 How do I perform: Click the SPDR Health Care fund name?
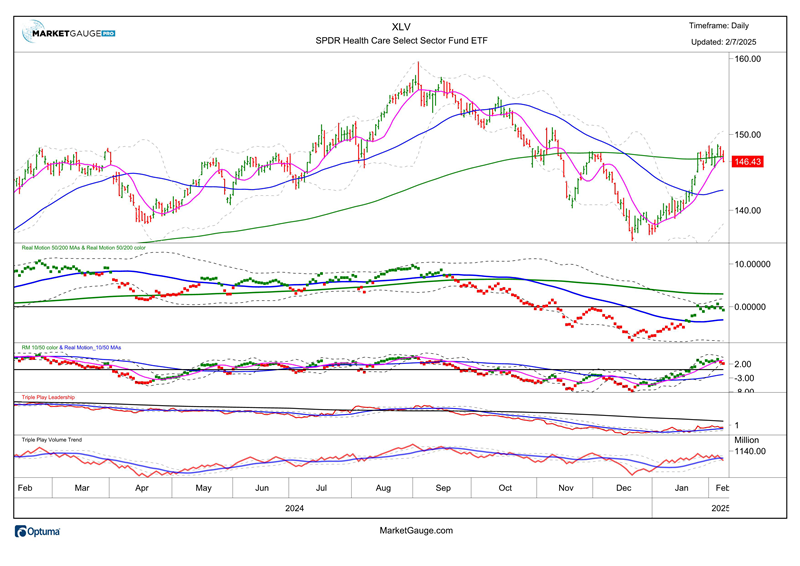click(x=401, y=42)
